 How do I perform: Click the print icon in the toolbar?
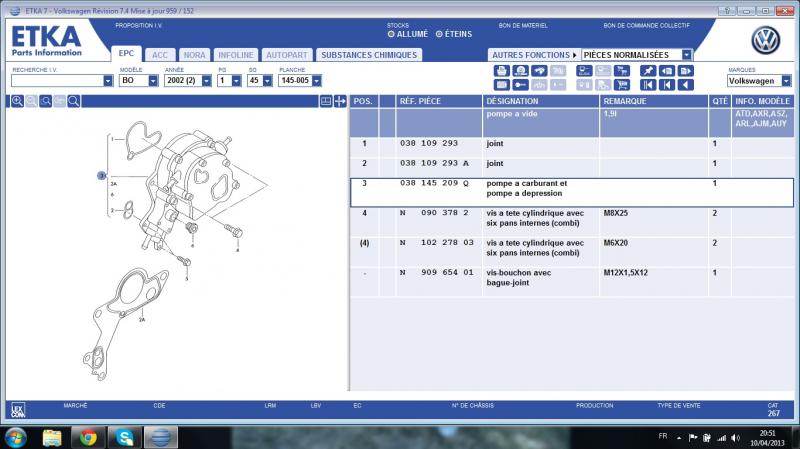coord(502,71)
